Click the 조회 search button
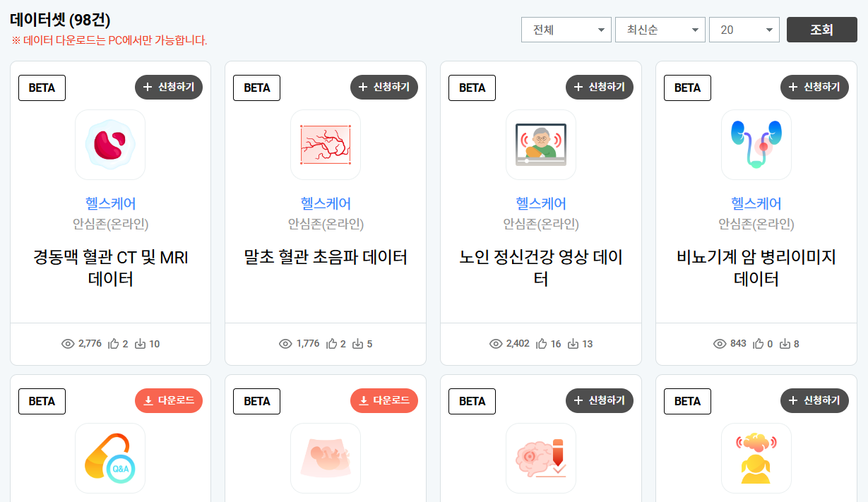Viewport: 868px width, 502px height. pyautogui.click(x=821, y=30)
